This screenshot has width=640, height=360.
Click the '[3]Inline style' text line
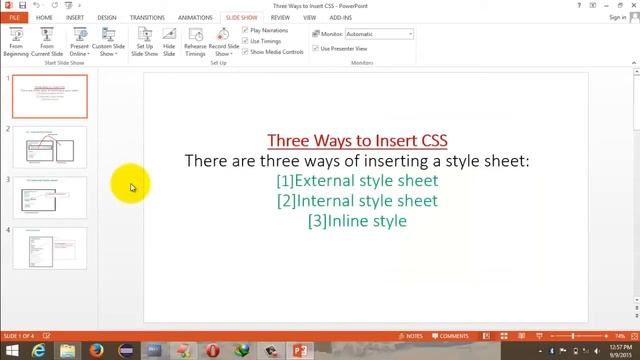tap(357, 221)
